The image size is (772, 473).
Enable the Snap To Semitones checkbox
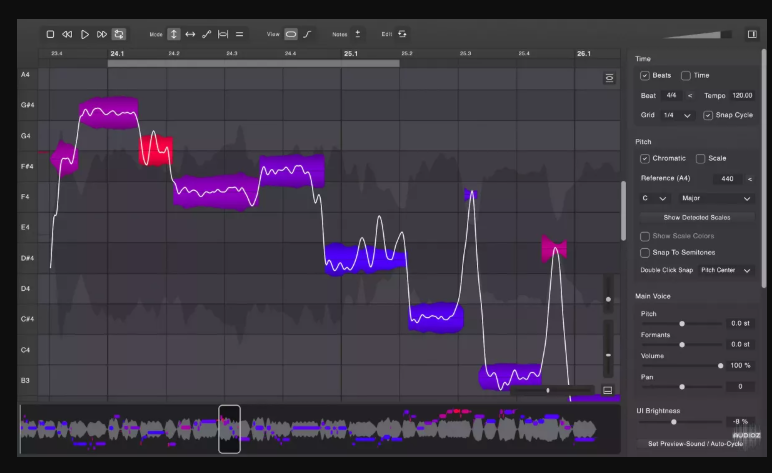(645, 252)
